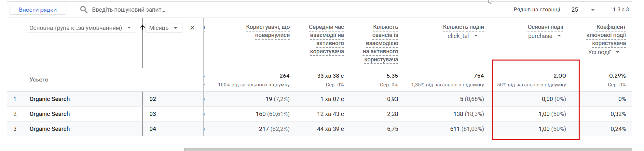Select the Organic Search row for month 03
Viewport: 644px width, 151px height.
pos(49,114)
